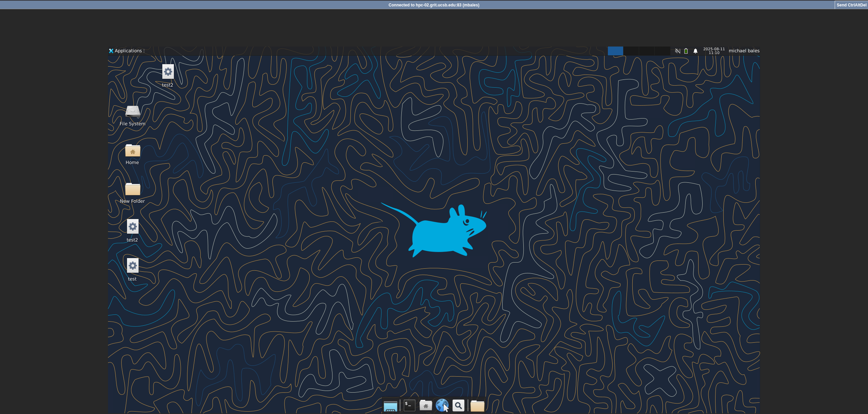The width and height of the screenshot is (868, 414).
Task: Launch the web browser globe icon
Action: pos(442,406)
